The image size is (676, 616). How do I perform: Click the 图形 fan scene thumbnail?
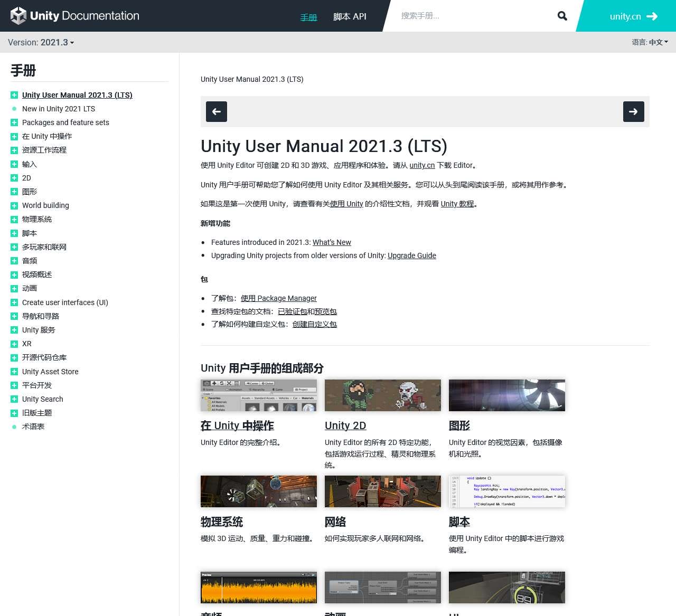(x=507, y=395)
